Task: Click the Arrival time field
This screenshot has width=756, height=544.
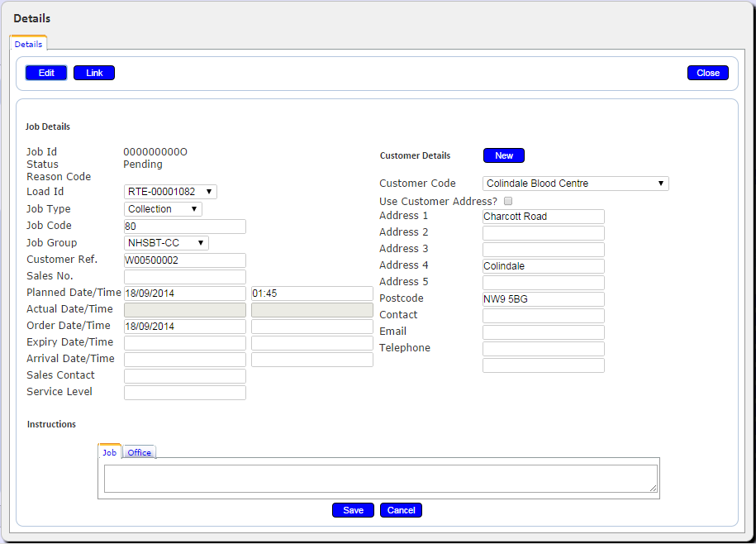Action: point(312,360)
